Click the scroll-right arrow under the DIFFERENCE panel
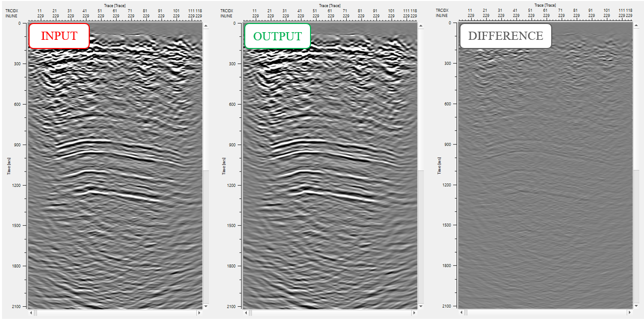Viewport: 644px width, 319px height. tap(629, 312)
